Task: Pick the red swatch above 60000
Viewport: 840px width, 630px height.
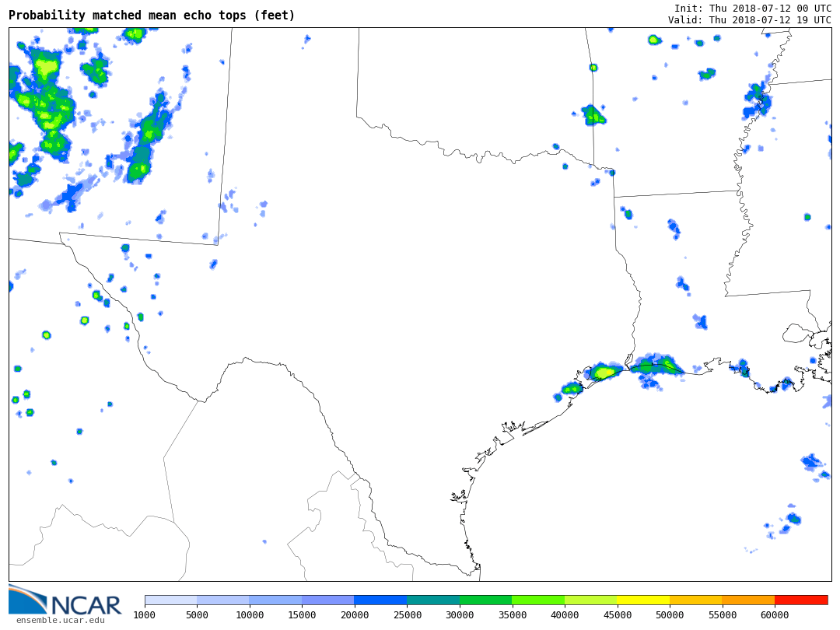Action: pyautogui.click(x=801, y=600)
